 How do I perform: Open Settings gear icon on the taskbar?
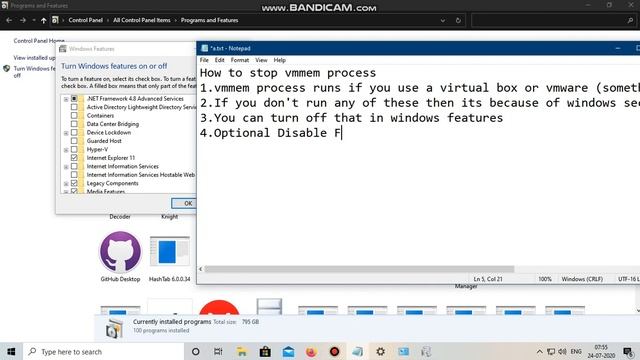(380, 351)
